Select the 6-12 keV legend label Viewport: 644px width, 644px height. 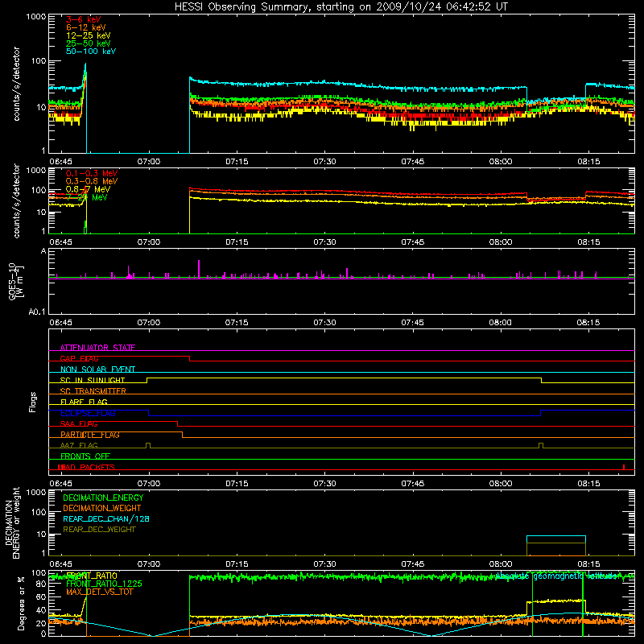pos(85,27)
